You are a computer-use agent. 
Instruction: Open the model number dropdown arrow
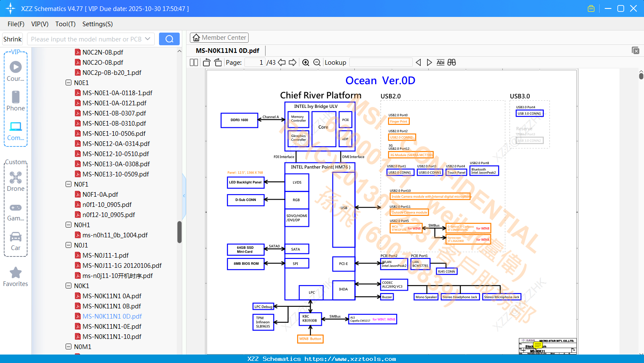pyautogui.click(x=148, y=39)
